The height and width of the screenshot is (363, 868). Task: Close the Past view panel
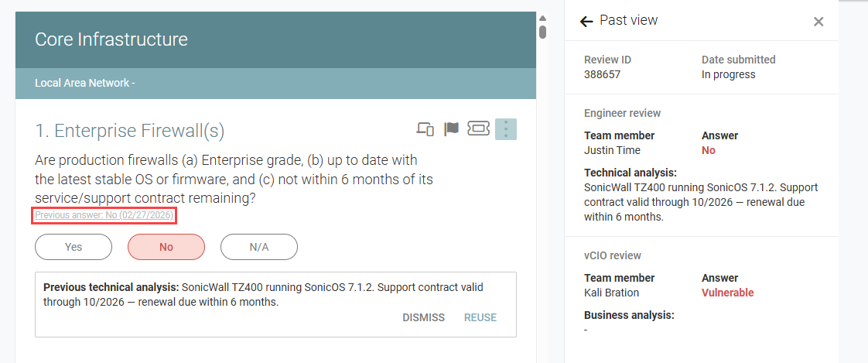click(x=818, y=22)
